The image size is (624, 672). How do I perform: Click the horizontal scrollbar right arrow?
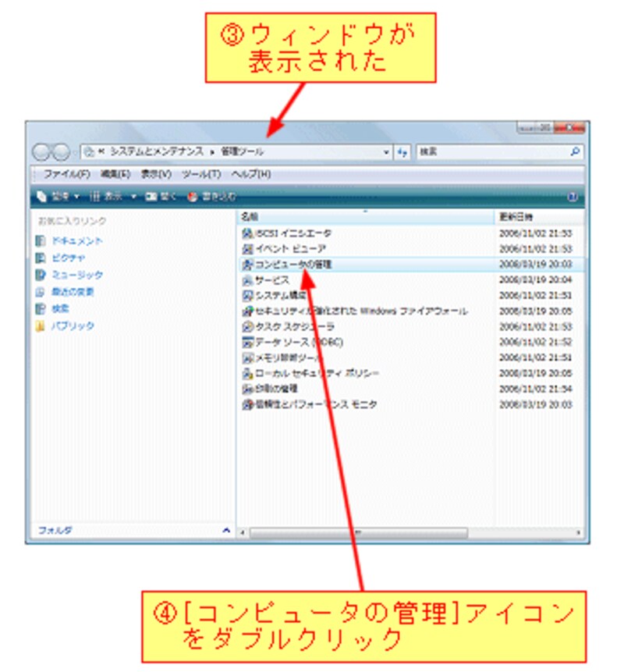[578, 533]
